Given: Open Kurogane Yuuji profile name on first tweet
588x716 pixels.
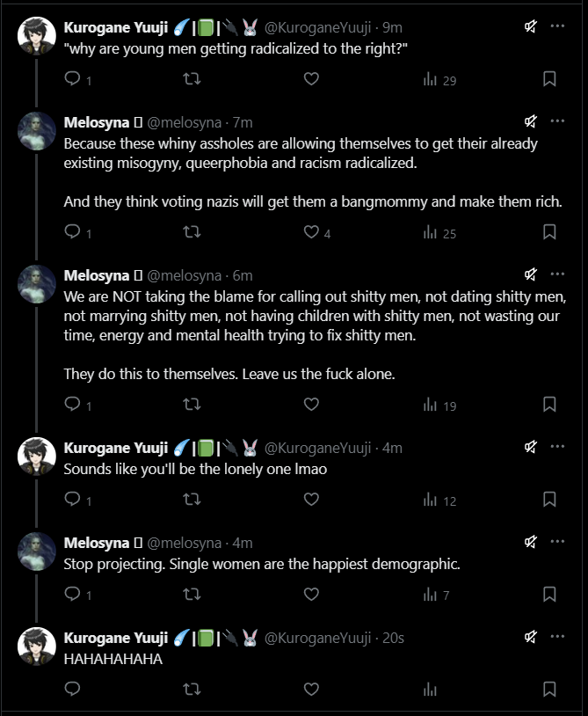Looking at the screenshot, I should [115, 27].
